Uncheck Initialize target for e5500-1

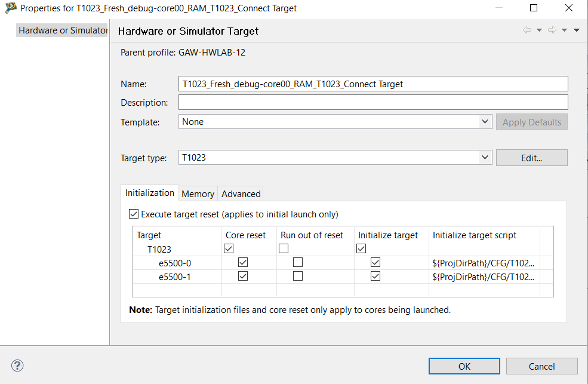(375, 277)
